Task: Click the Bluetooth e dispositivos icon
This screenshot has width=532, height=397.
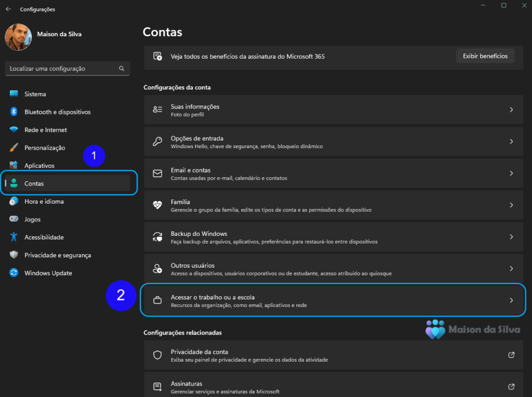Action: pos(14,112)
